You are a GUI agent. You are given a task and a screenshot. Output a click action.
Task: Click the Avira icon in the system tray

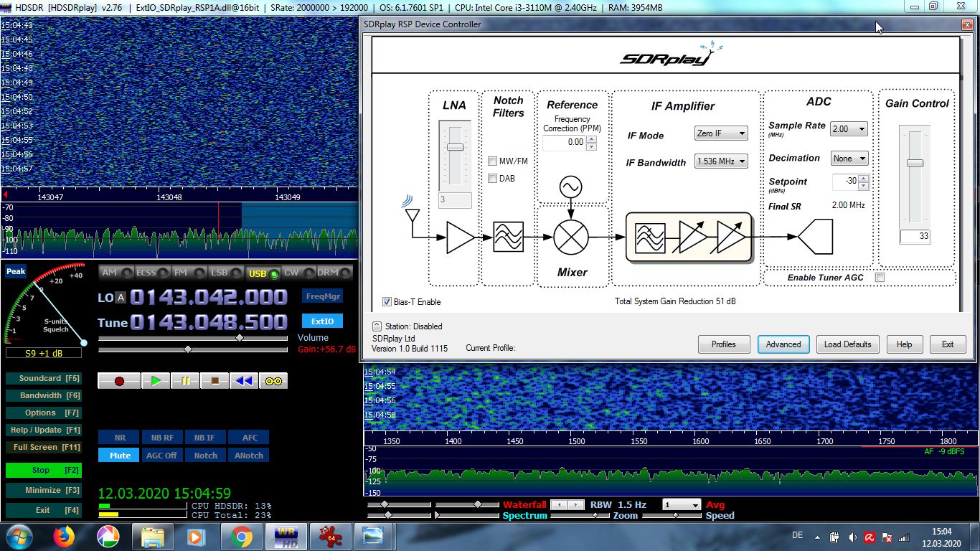869,537
